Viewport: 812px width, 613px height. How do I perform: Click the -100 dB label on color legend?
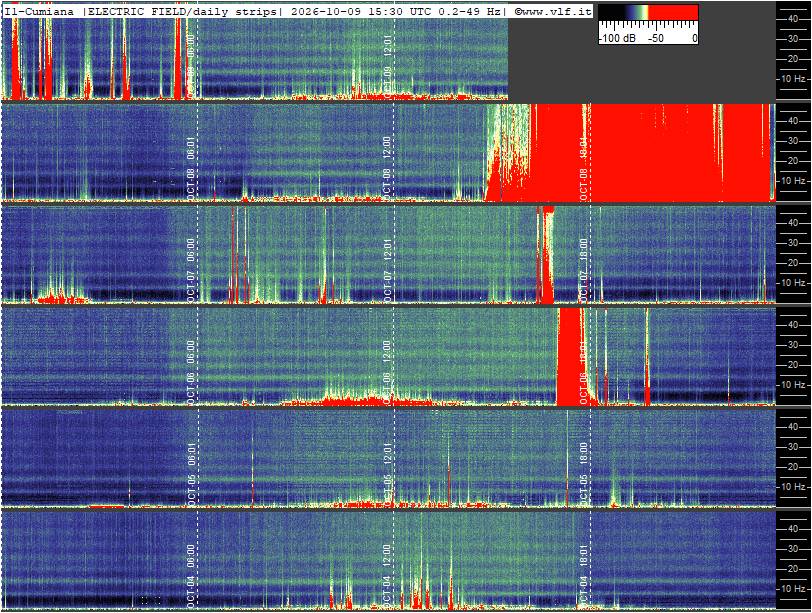click(617, 38)
